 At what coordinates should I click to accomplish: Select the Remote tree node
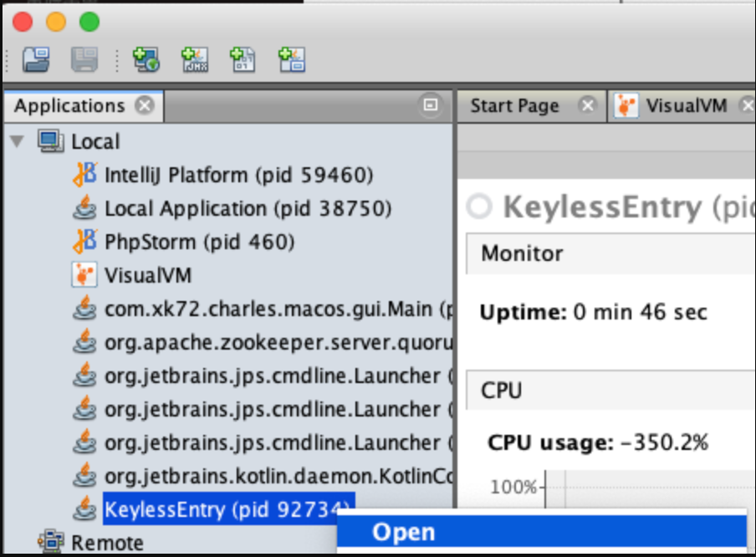click(x=107, y=543)
